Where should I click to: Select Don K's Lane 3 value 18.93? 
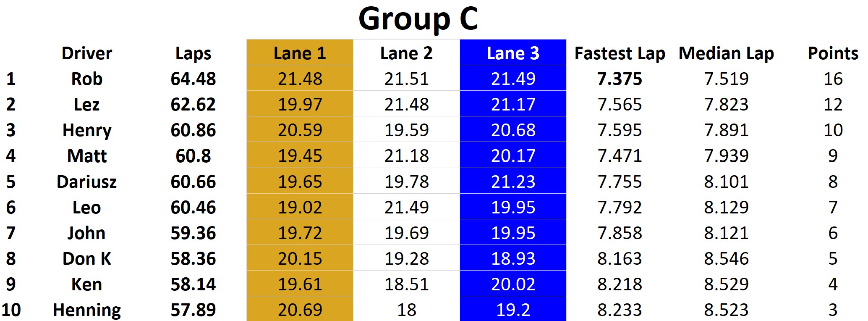point(513,258)
